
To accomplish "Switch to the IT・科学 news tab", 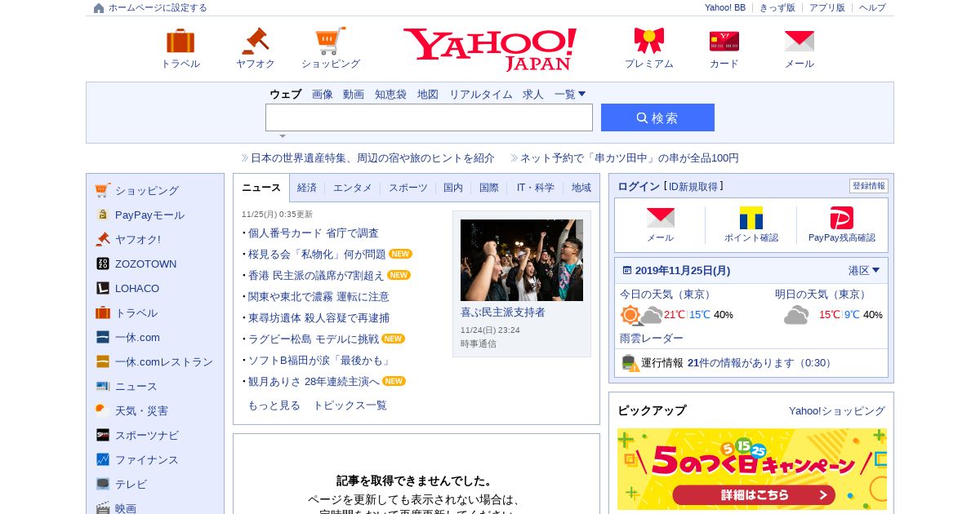I will [535, 188].
